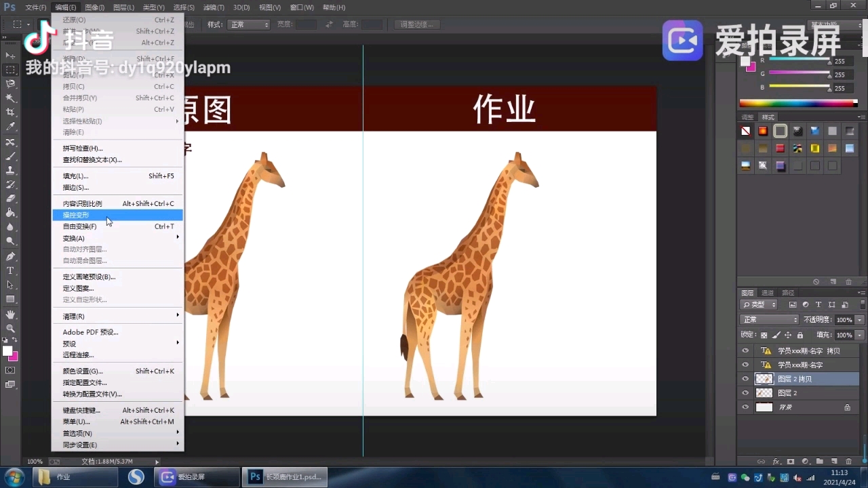This screenshot has width=868, height=488.
Task: Open the 不透明度 opacity dropdown arrow
Action: pyautogui.click(x=859, y=319)
